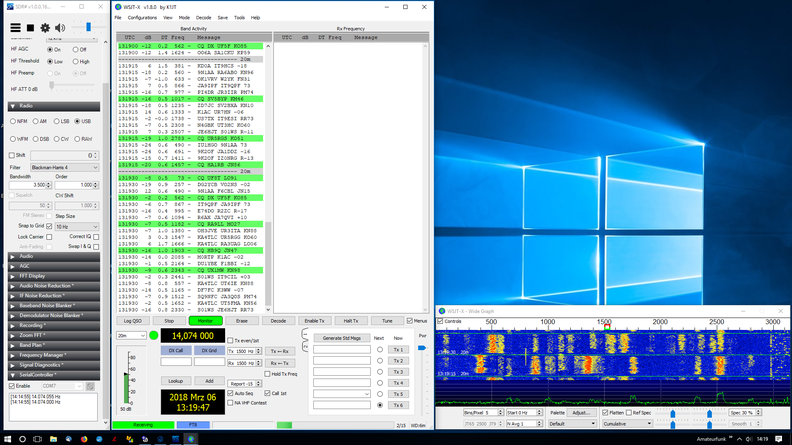Uncheck the Flatten checkbox in Wide Graph
792x445 pixels.
click(606, 412)
